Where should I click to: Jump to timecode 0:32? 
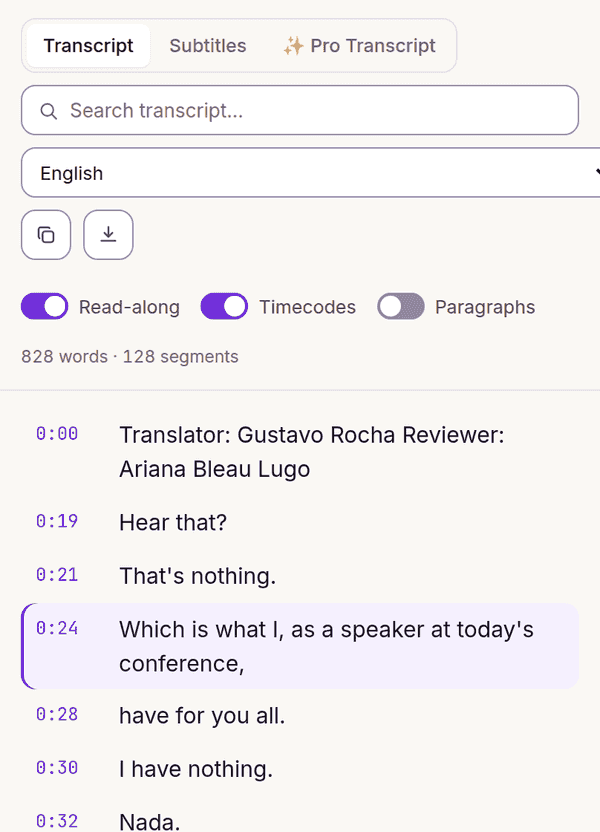[x=57, y=821]
